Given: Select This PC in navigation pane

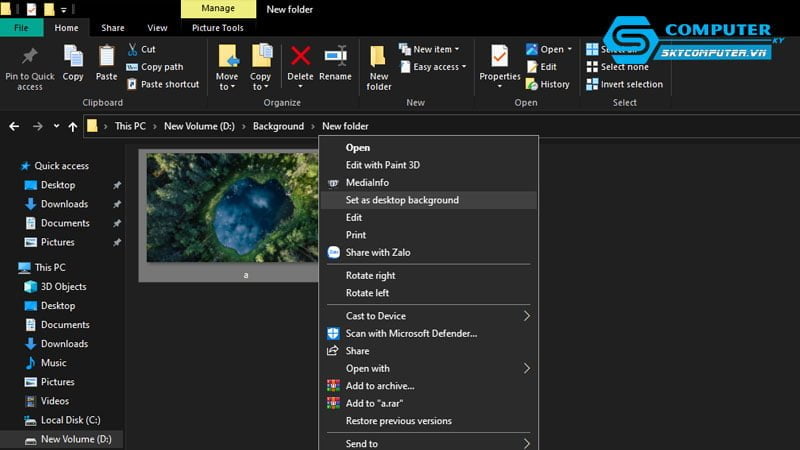Looking at the screenshot, I should pyautogui.click(x=42, y=267).
